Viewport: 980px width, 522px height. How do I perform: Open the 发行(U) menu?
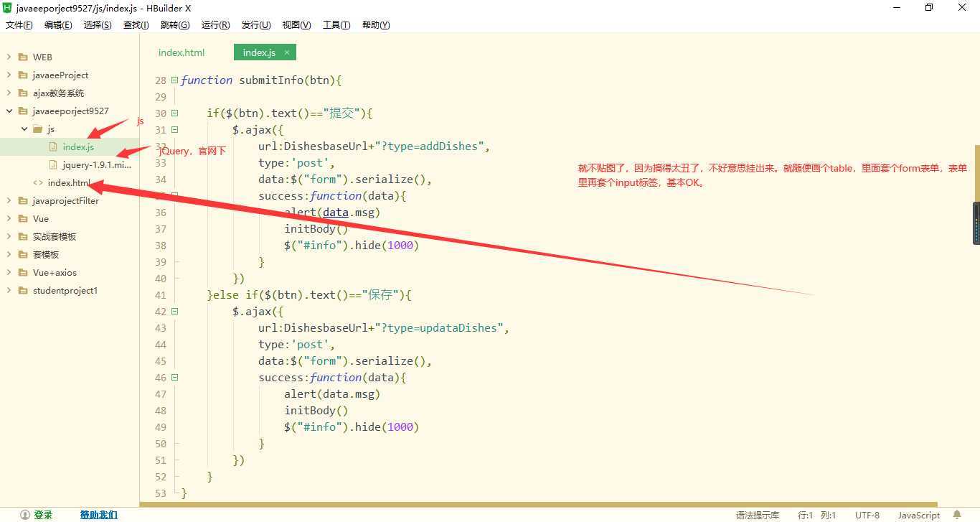(256, 25)
